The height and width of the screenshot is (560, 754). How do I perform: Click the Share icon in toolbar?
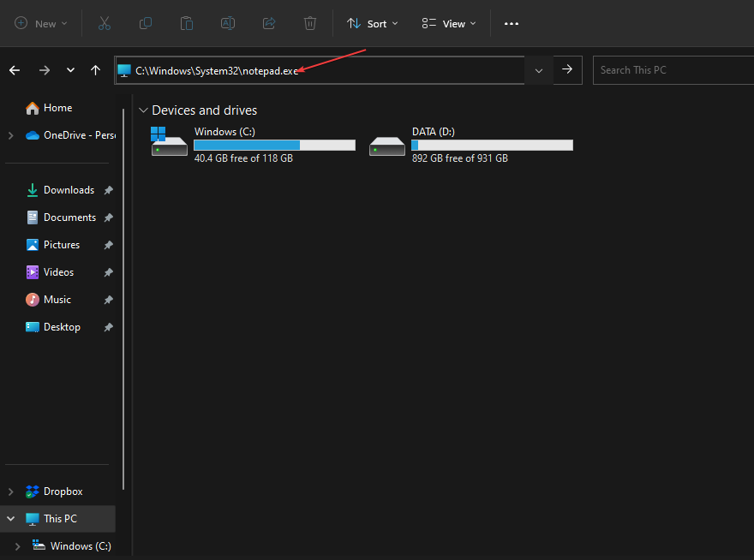coord(269,24)
